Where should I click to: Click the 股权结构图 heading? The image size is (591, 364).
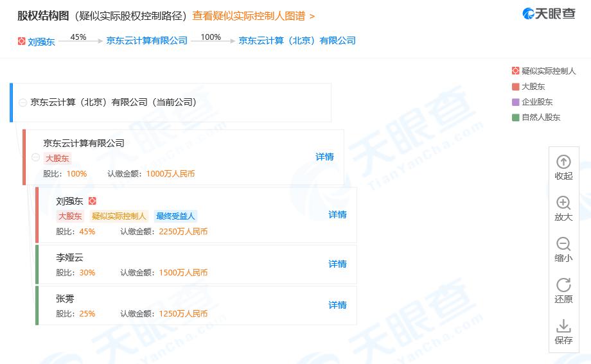click(43, 16)
